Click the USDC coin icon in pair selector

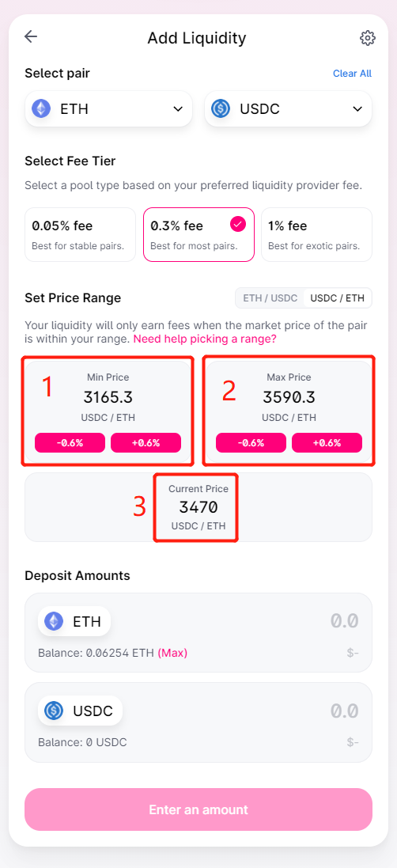(x=221, y=108)
